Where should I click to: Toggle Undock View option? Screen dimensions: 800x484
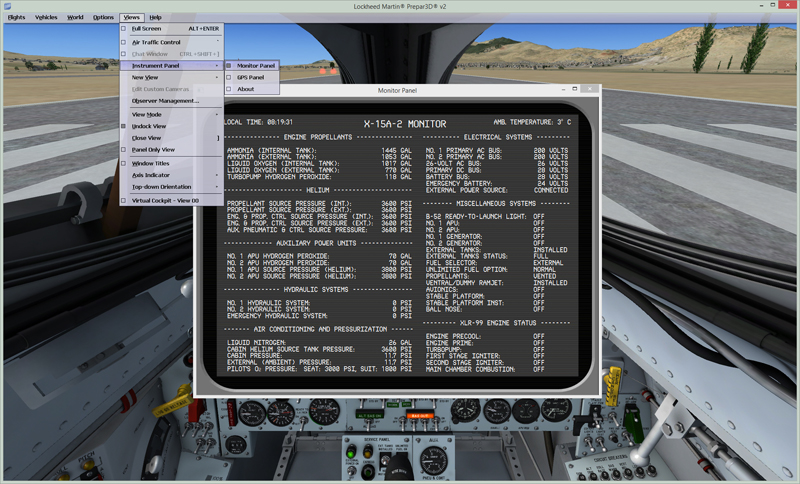pos(171,126)
